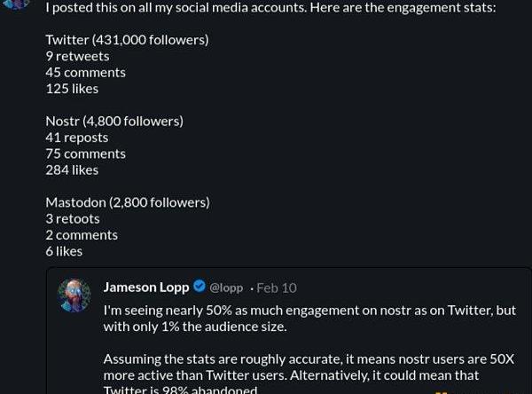Open Jameson Lopp's profile picture
The image size is (532, 394).
pos(74,295)
